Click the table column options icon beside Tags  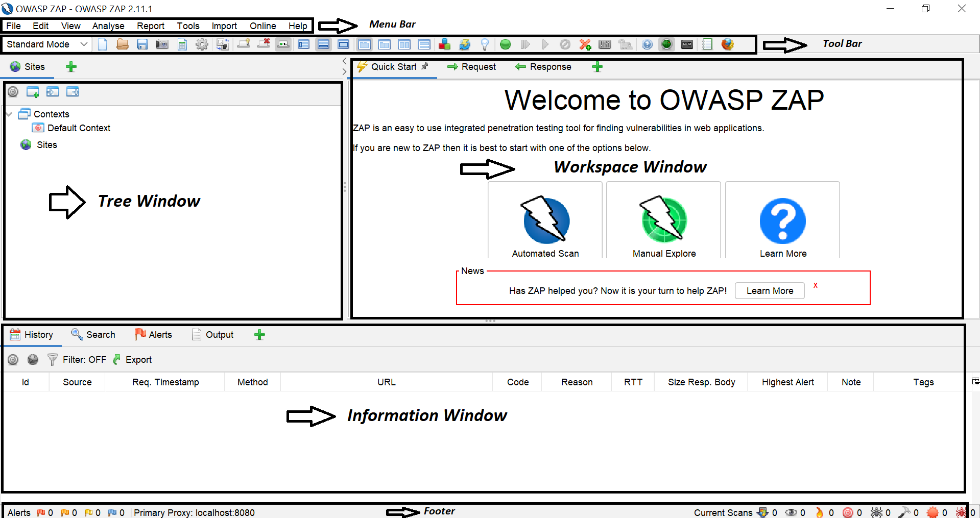(975, 382)
